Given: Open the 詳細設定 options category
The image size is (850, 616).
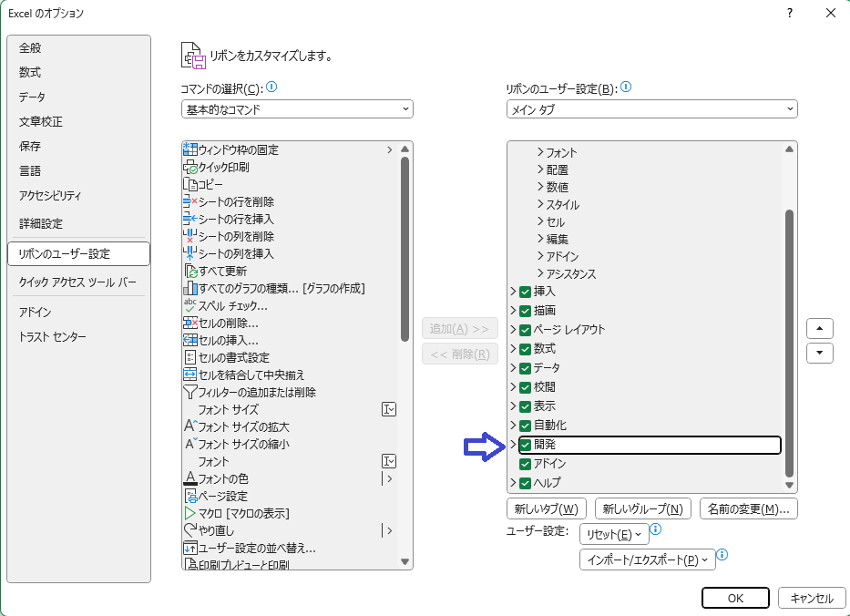Looking at the screenshot, I should click(x=41, y=223).
